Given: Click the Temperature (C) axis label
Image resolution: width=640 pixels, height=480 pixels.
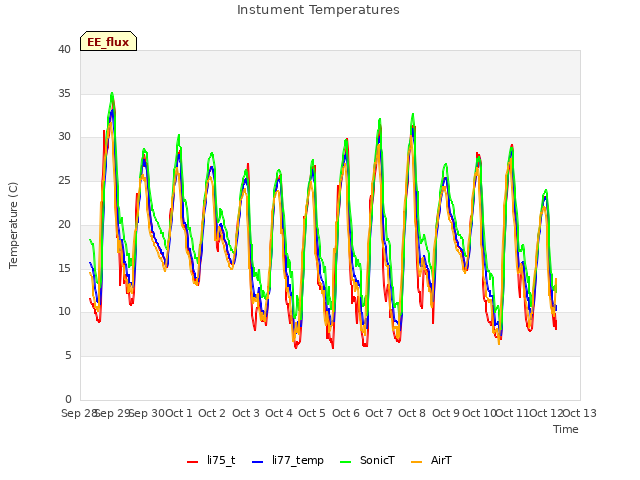Looking at the screenshot, I should click(x=13, y=225).
